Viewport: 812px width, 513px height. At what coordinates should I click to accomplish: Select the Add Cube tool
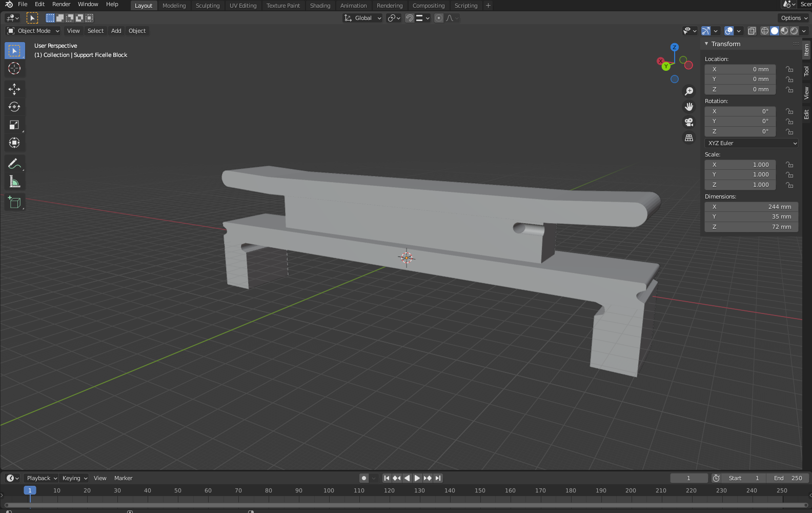pyautogui.click(x=14, y=203)
